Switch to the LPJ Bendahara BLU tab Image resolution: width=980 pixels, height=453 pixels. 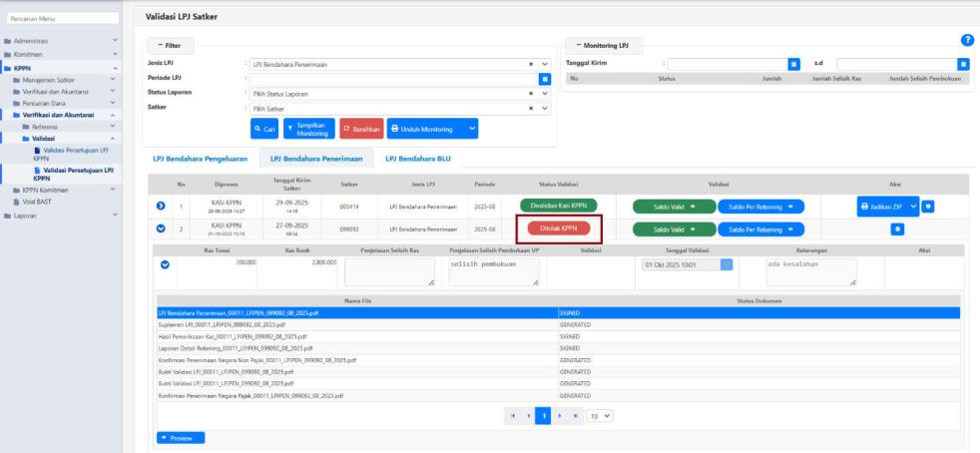coord(417,159)
